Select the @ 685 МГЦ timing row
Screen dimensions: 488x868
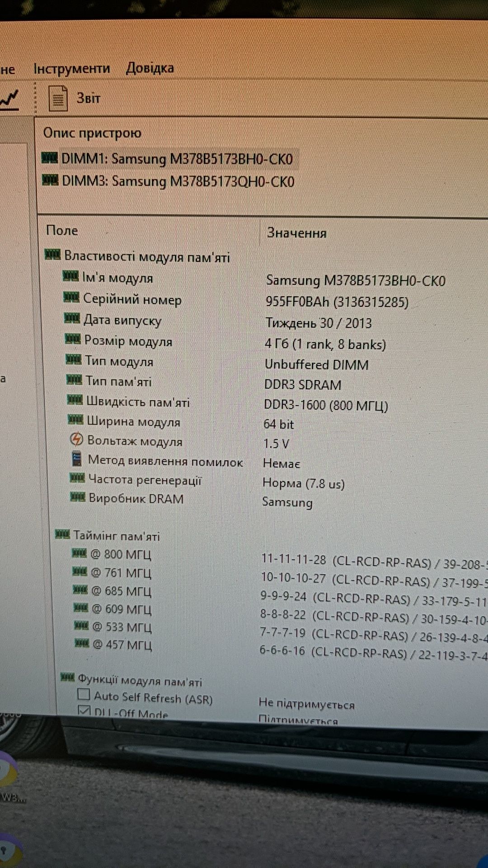[122, 591]
